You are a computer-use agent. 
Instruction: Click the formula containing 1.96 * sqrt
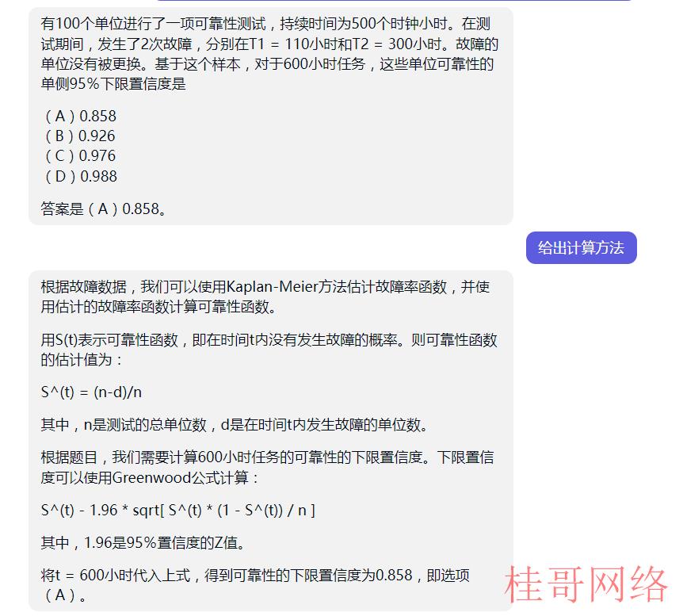coord(177,510)
